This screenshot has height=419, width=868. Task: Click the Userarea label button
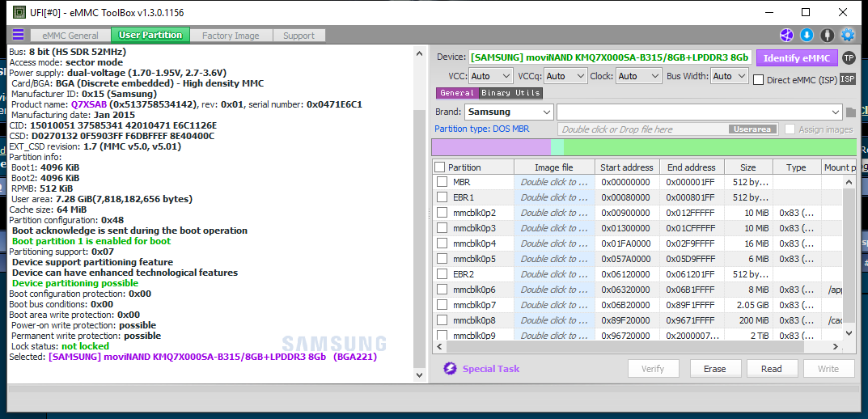pos(752,129)
